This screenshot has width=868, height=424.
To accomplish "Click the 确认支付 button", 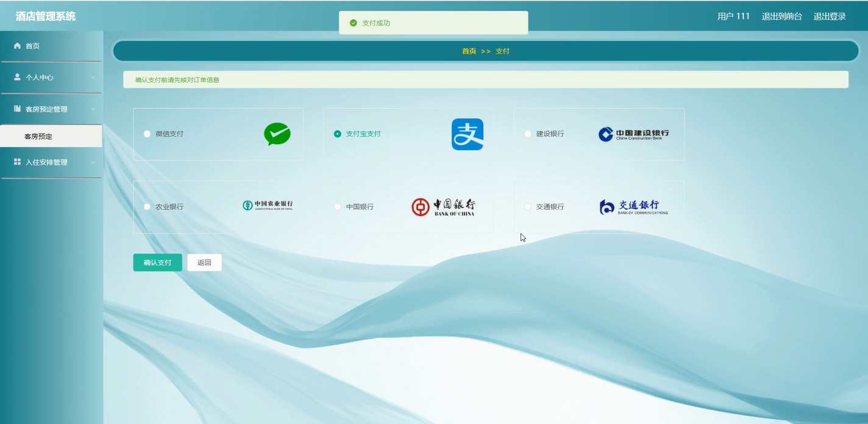I will pos(157,262).
